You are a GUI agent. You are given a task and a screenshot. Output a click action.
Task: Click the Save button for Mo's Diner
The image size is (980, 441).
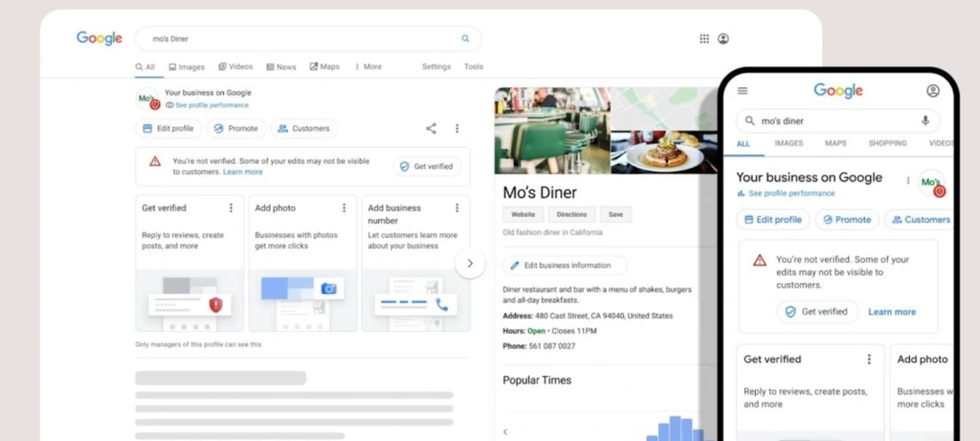click(x=615, y=214)
